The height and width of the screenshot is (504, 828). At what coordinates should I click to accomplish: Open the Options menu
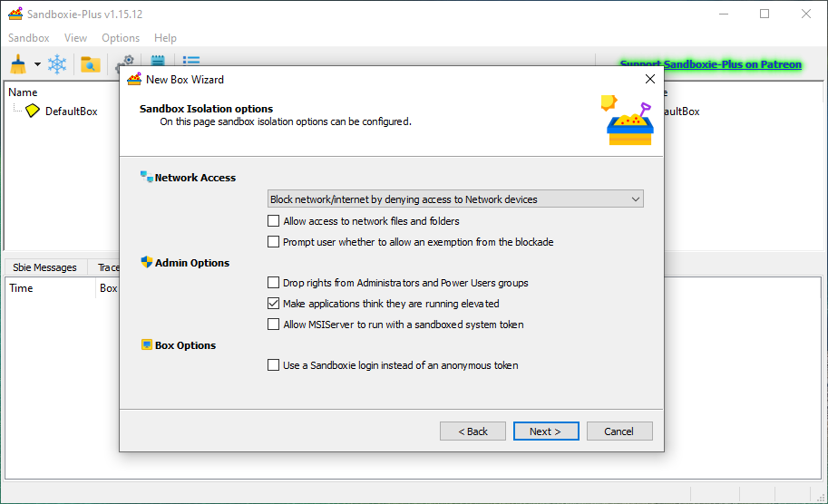121,38
